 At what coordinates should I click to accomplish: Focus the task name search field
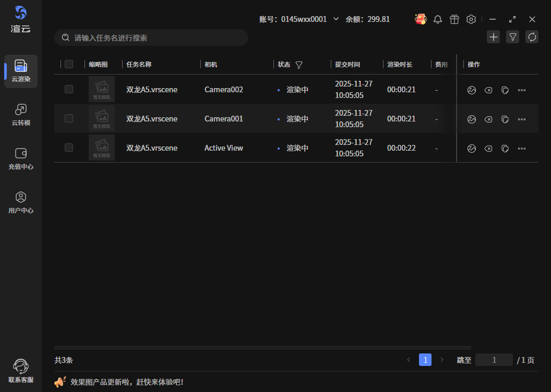coord(157,38)
